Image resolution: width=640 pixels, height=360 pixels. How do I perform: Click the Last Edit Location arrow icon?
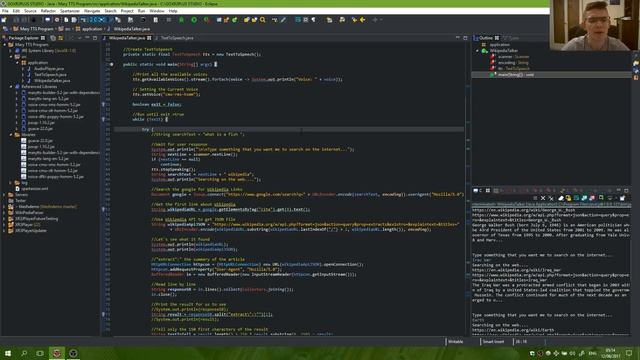(x=354, y=20)
